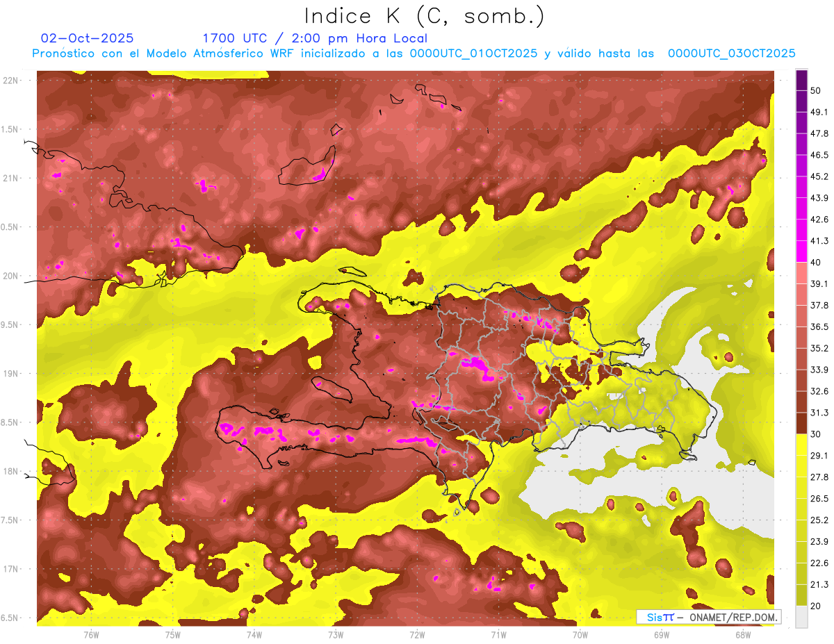This screenshot has height=644, width=834.
Task: Pick the dark purple swatch above 50
Action: [x=801, y=79]
